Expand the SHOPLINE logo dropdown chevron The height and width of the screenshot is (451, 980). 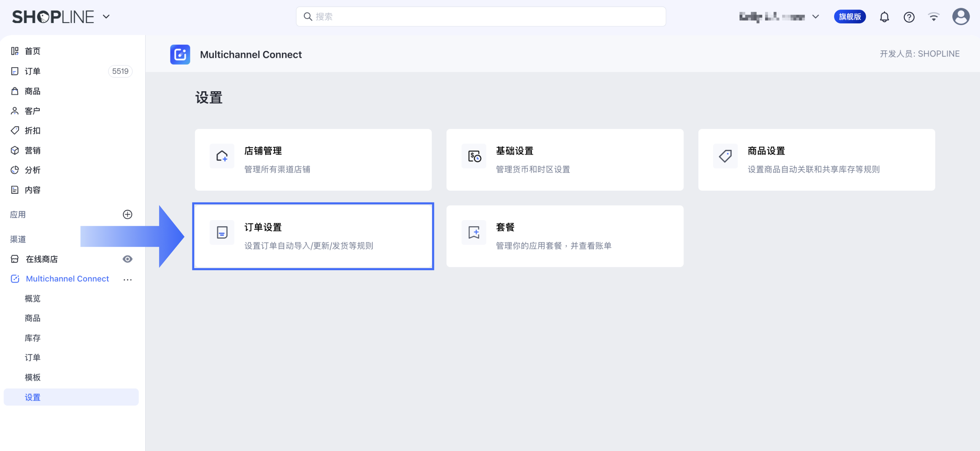point(107,17)
